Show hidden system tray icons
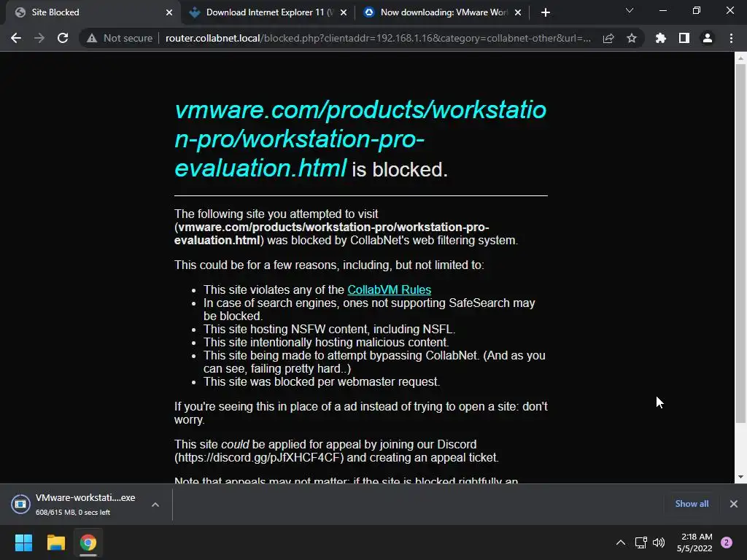 [621, 542]
